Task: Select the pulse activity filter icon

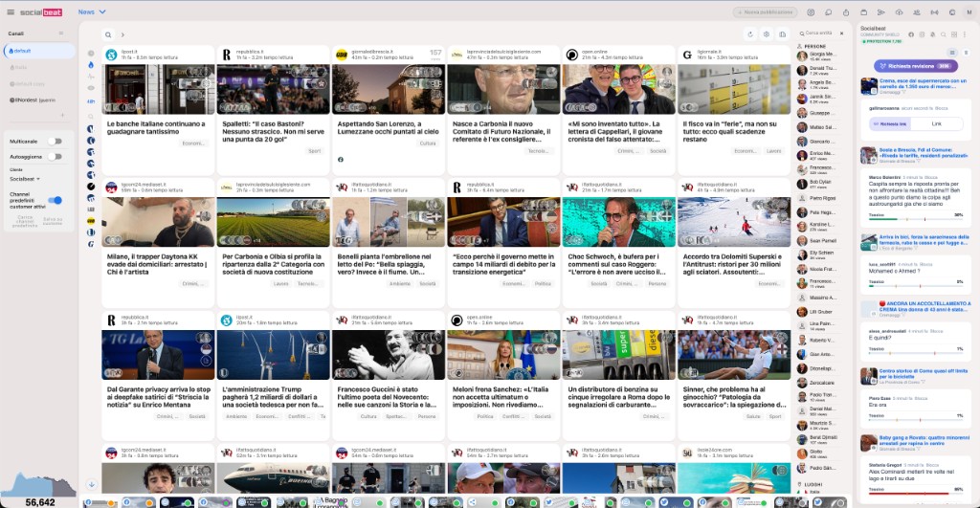Action: click(x=91, y=77)
